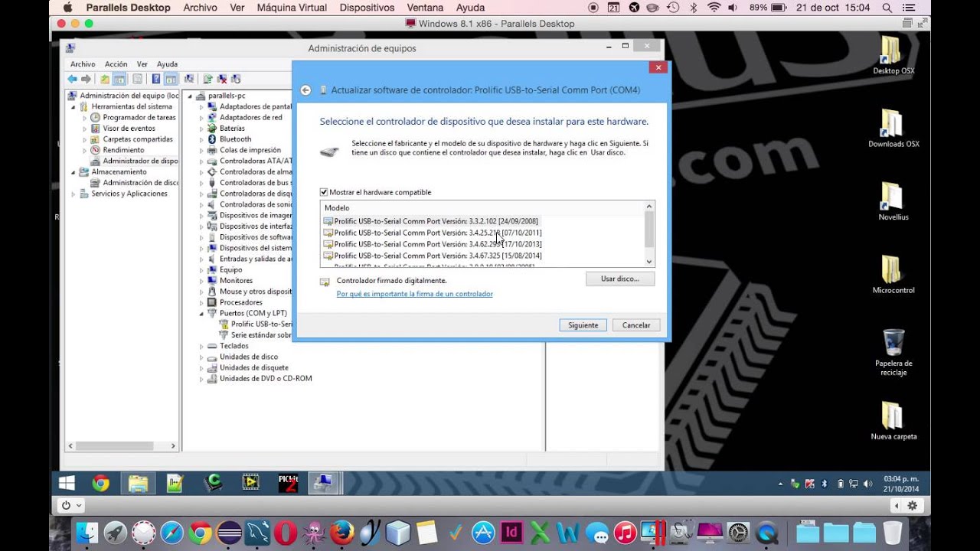The image size is (980, 551).
Task: Select driver version 3.4.67.325 [15/08/2014]
Action: 433,256
